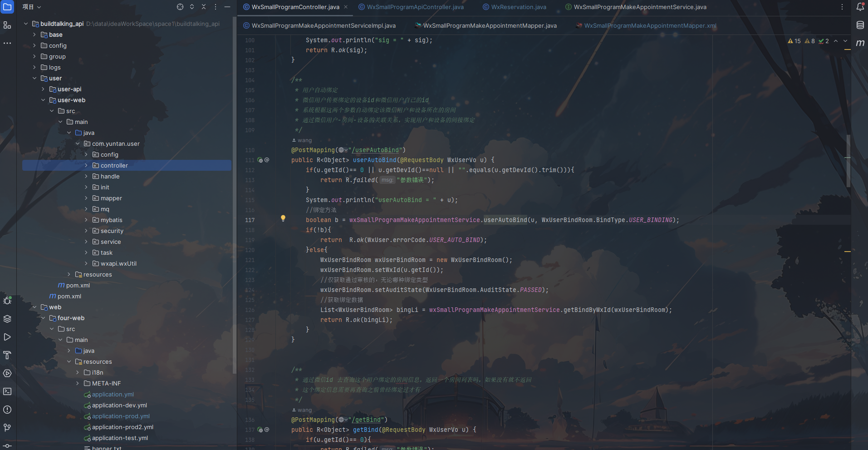Collapse the user module
This screenshot has height=450, width=868.
point(34,78)
